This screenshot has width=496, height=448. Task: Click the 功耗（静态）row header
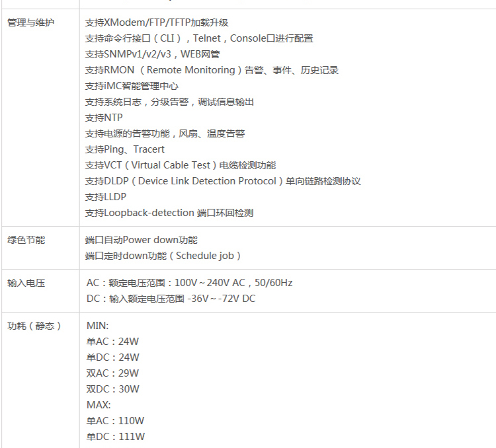click(x=34, y=326)
